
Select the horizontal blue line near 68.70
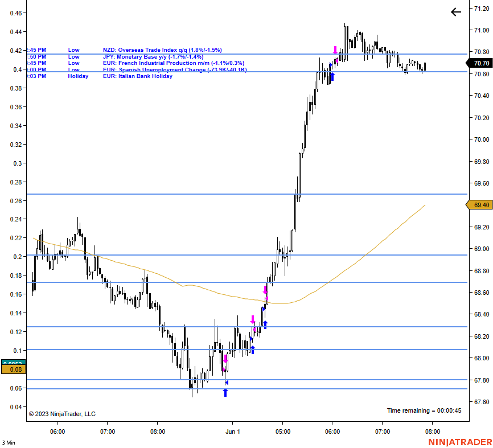(247, 282)
